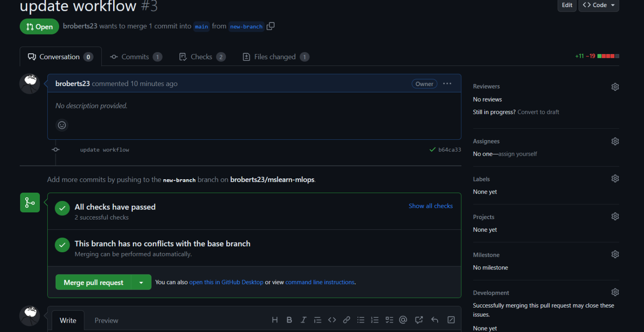Insert a heading in the comment editor

click(x=275, y=320)
